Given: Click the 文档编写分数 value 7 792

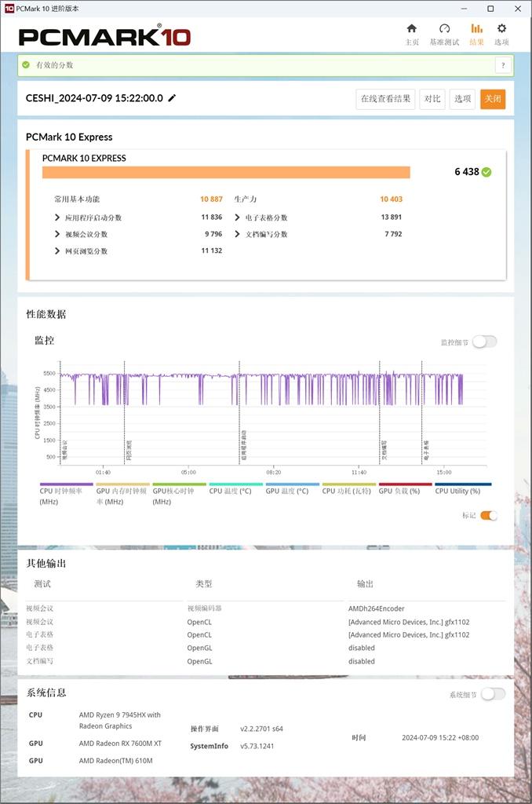Looking at the screenshot, I should click(x=393, y=234).
